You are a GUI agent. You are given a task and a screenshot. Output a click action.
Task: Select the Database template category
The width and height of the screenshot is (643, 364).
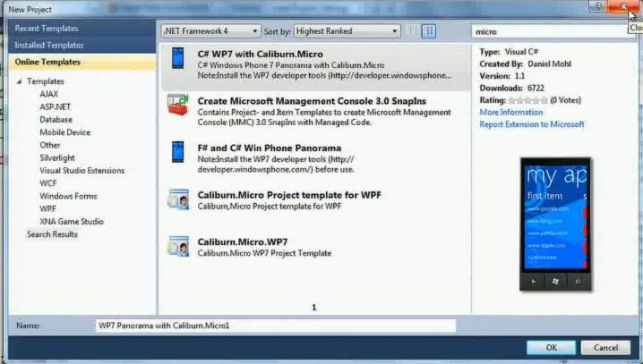pyautogui.click(x=56, y=120)
